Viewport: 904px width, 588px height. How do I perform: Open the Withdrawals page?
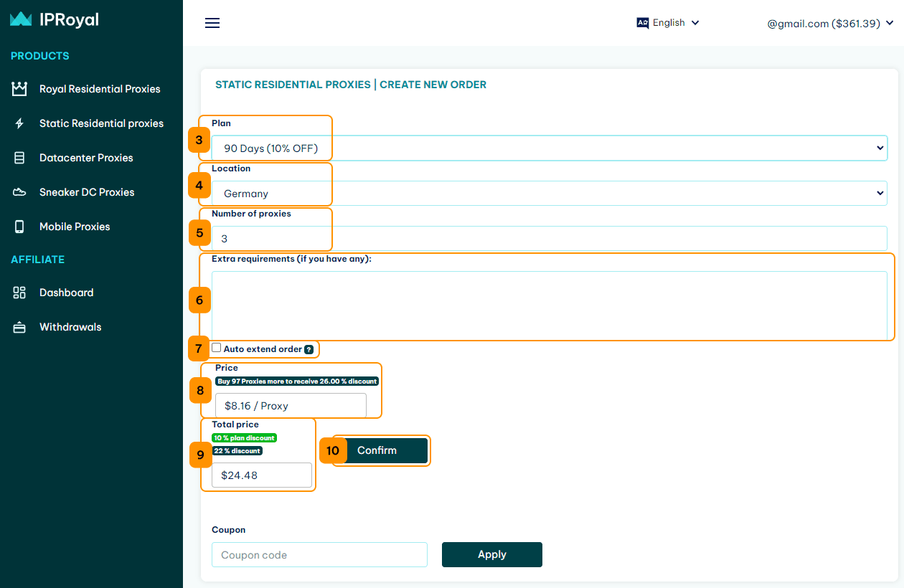click(x=70, y=327)
